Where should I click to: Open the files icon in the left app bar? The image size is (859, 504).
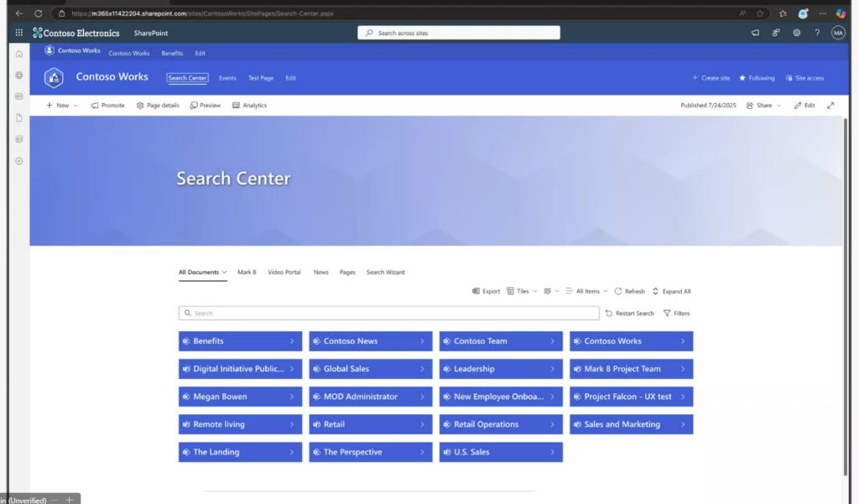[19, 117]
